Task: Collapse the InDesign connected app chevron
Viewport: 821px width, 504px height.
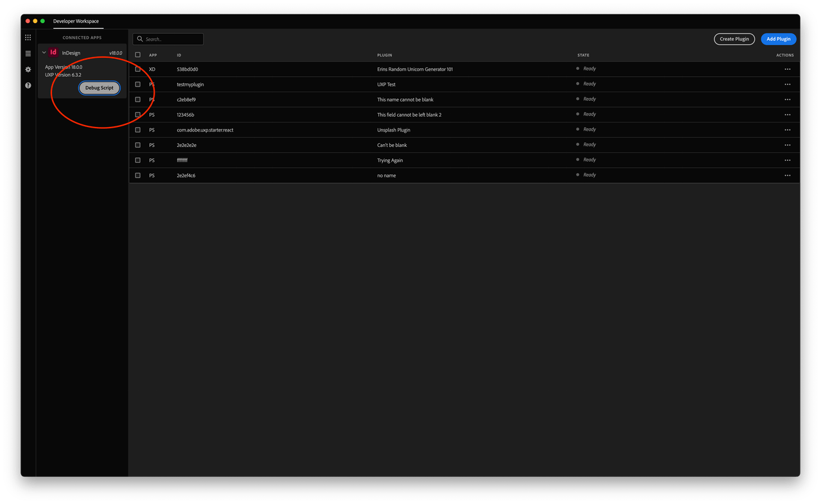Action: pyautogui.click(x=44, y=53)
